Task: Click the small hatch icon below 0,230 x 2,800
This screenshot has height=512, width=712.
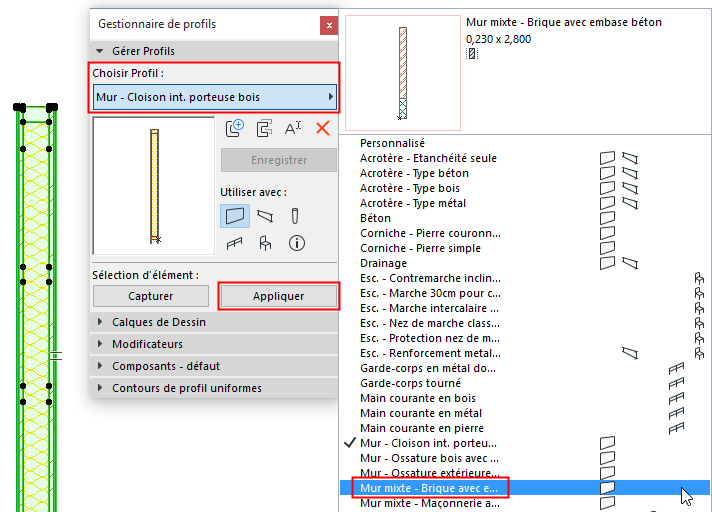Action: click(472, 54)
